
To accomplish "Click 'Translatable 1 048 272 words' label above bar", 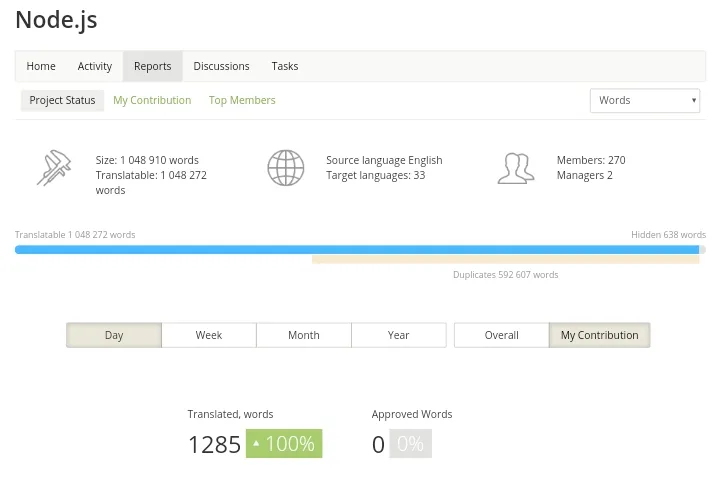I will point(75,235).
